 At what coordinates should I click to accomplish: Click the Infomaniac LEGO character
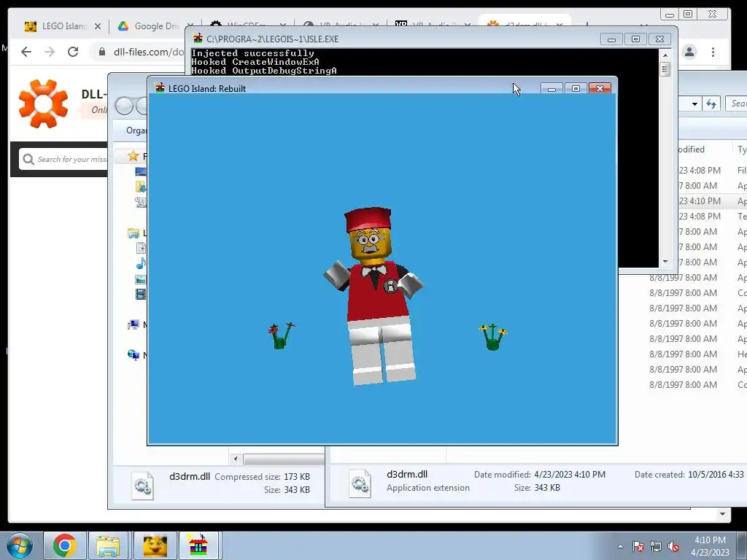coord(374,296)
